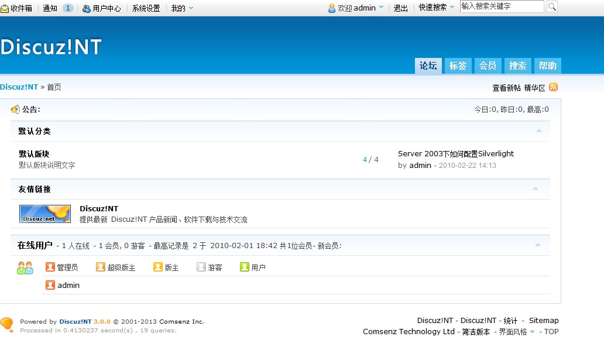Screen dimensions: 604x364
Task: Open the 默认版块 forum link
Action: coord(34,154)
